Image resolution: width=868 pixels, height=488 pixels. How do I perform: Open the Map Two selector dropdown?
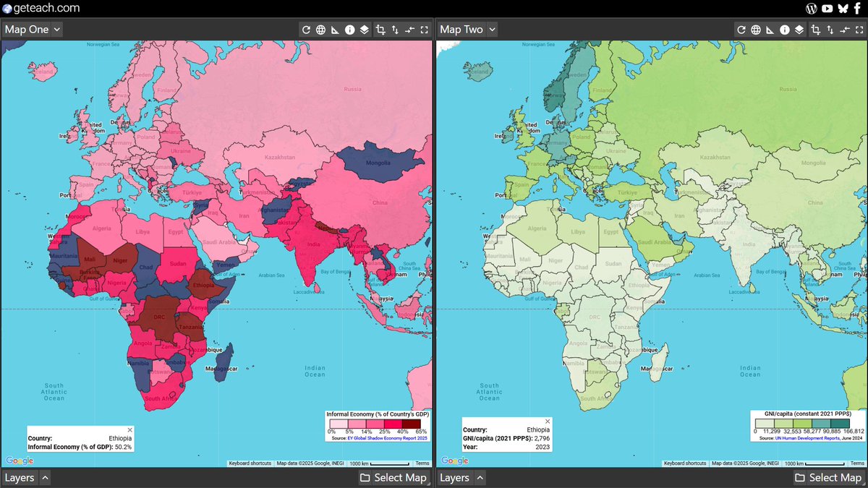[467, 30]
